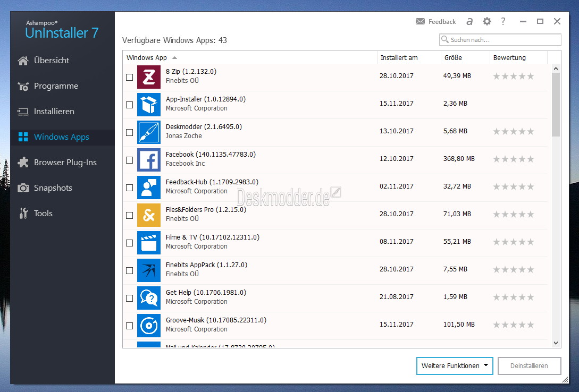The height and width of the screenshot is (392, 579).
Task: Click the search magnifier icon
Action: (x=445, y=39)
